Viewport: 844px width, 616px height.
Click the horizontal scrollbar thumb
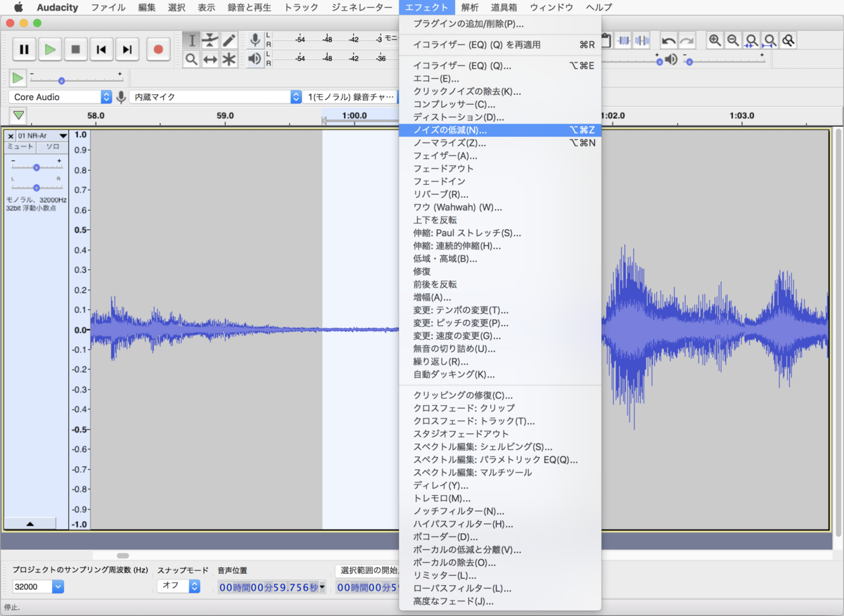coord(123,556)
